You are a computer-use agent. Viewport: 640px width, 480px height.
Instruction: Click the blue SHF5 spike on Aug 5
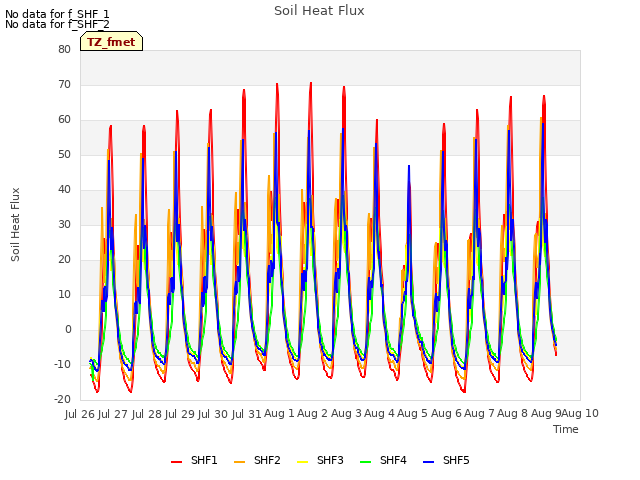[x=409, y=167]
